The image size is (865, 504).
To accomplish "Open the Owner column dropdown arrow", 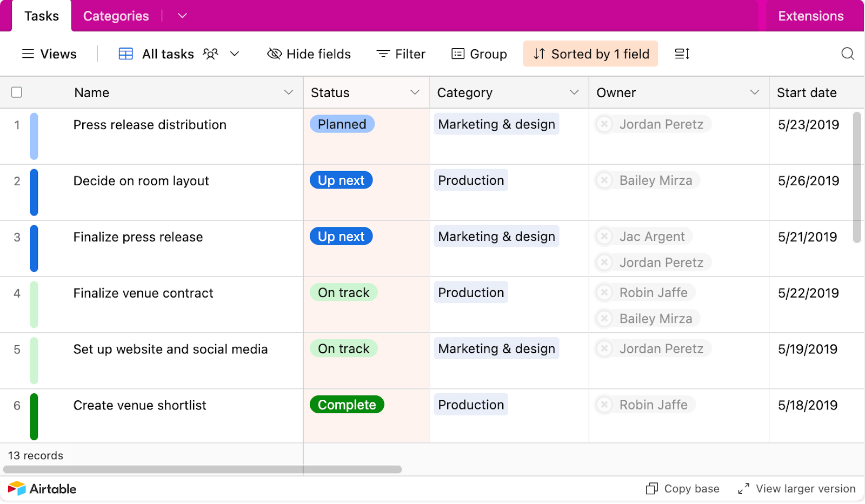I will (x=755, y=92).
